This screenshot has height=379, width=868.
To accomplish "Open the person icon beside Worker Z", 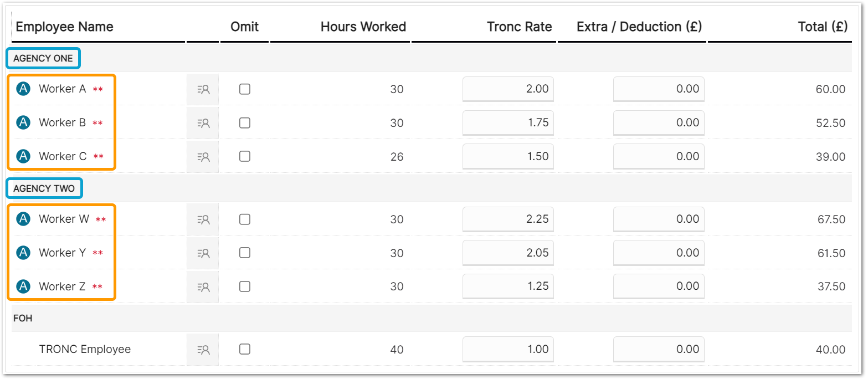I will click(203, 287).
